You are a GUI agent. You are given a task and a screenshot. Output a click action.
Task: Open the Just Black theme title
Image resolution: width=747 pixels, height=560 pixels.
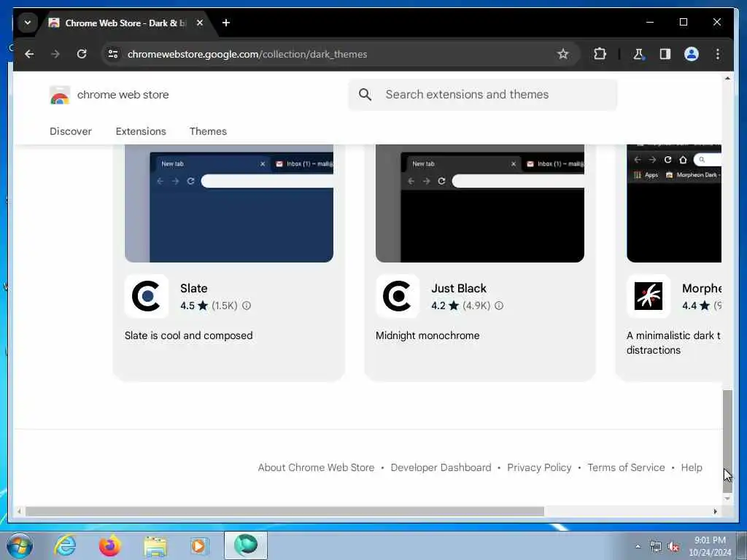(459, 289)
